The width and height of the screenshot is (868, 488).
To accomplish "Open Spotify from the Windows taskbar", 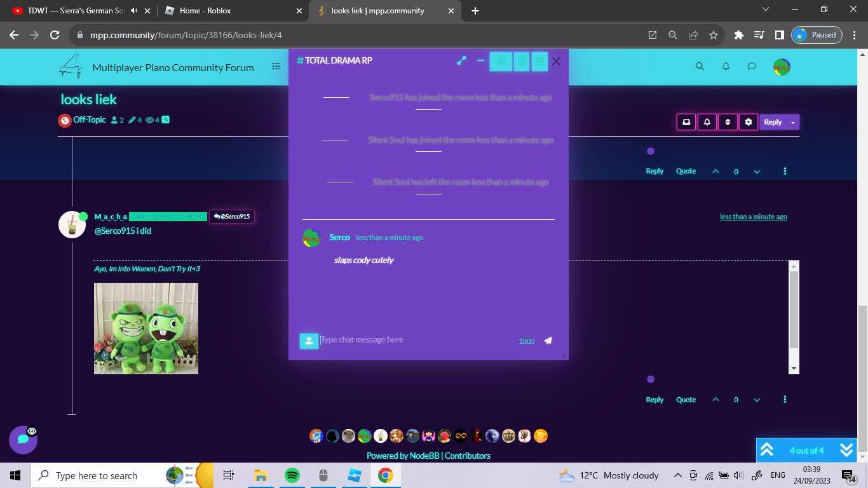I will [x=292, y=475].
